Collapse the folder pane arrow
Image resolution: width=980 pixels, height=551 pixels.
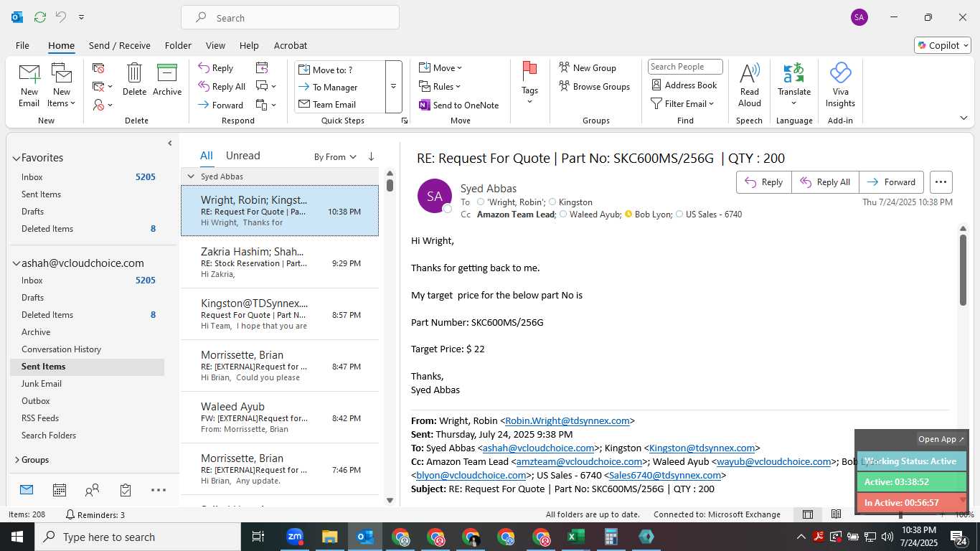(x=170, y=143)
